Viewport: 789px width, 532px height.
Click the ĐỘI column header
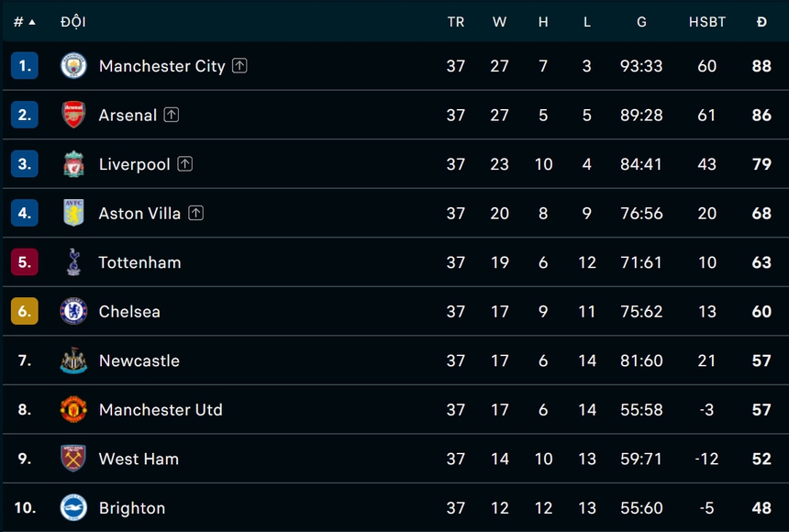pos(72,22)
